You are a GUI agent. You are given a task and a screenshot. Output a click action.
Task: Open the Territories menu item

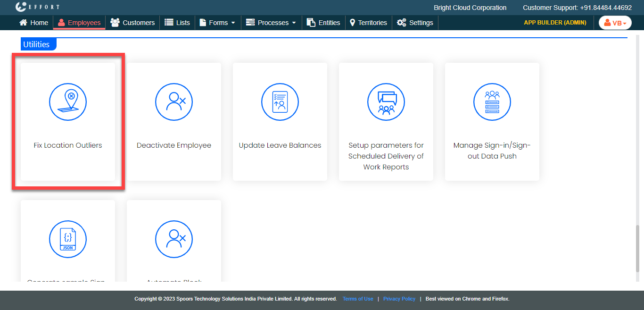coord(368,23)
